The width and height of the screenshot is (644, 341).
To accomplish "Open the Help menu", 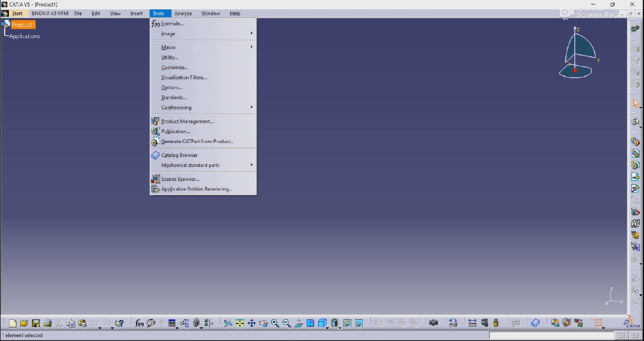I will pos(235,14).
